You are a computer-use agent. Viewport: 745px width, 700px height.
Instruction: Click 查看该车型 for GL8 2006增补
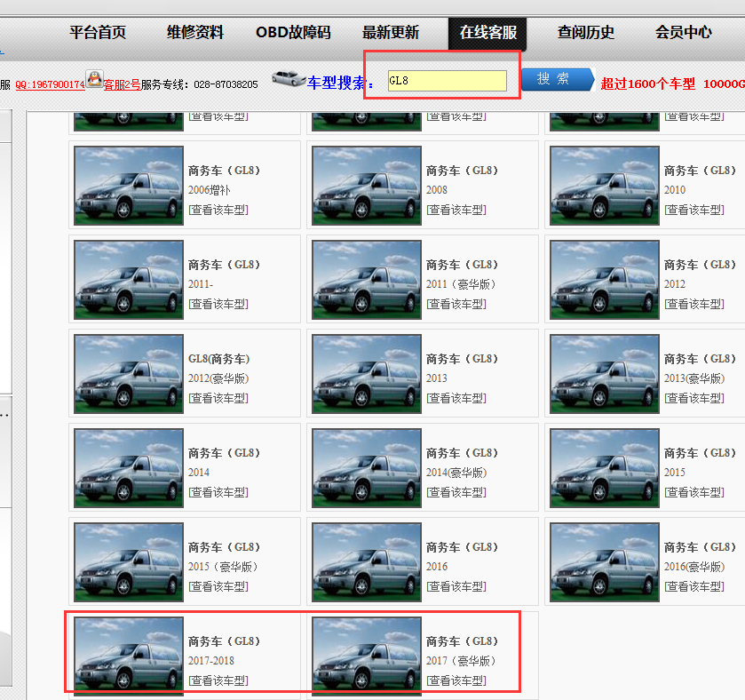(x=218, y=210)
